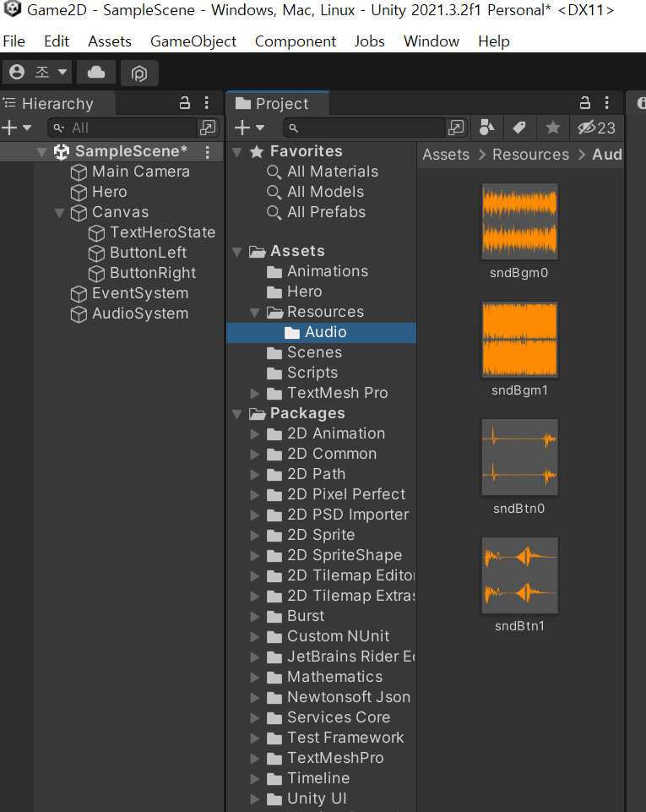Toggle hidden packages visibility (23)
The width and height of the screenshot is (646, 812).
coord(597,128)
